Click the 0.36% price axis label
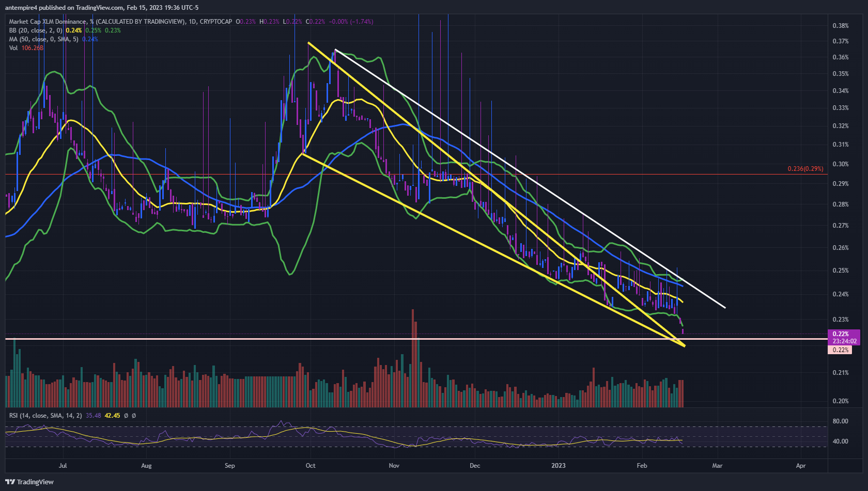 [x=841, y=57]
